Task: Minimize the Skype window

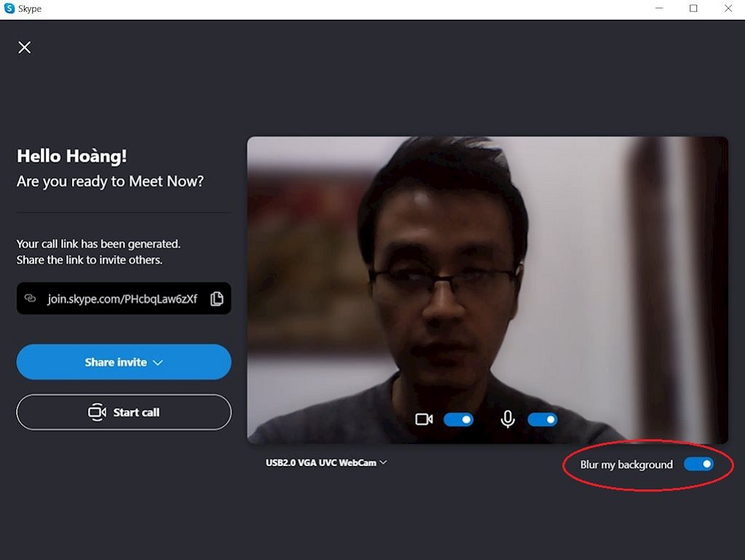Action: point(658,9)
